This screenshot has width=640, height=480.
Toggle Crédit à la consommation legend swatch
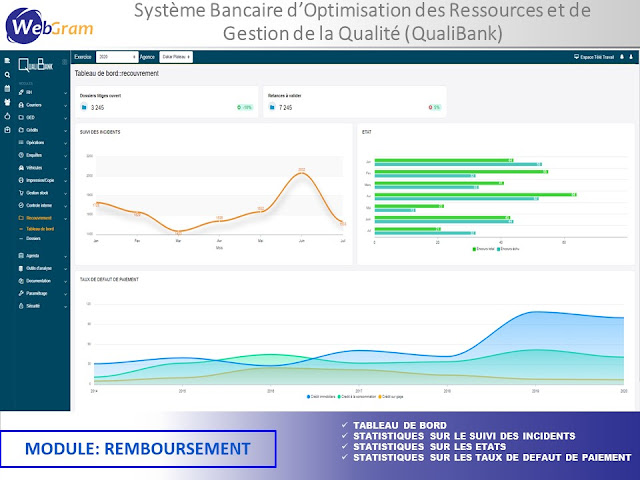[x=339, y=397]
